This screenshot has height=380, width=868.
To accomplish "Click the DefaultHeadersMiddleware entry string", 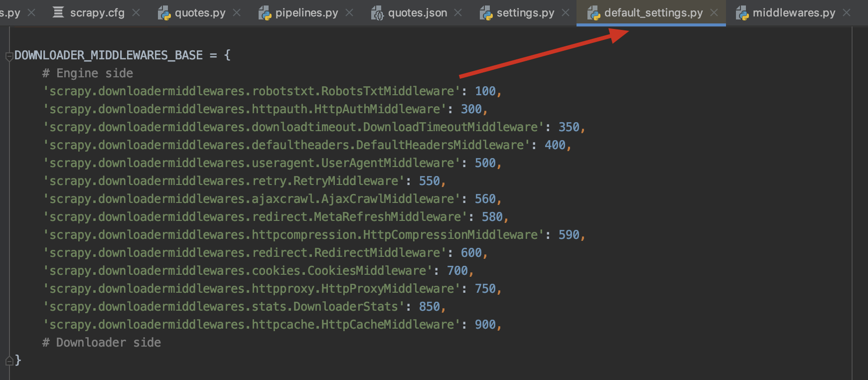I will coord(287,145).
